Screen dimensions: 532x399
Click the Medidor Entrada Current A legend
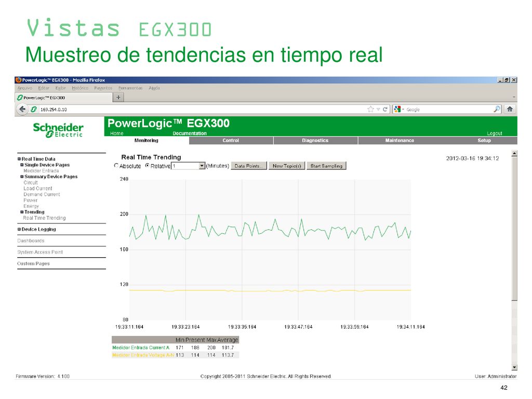(x=140, y=348)
